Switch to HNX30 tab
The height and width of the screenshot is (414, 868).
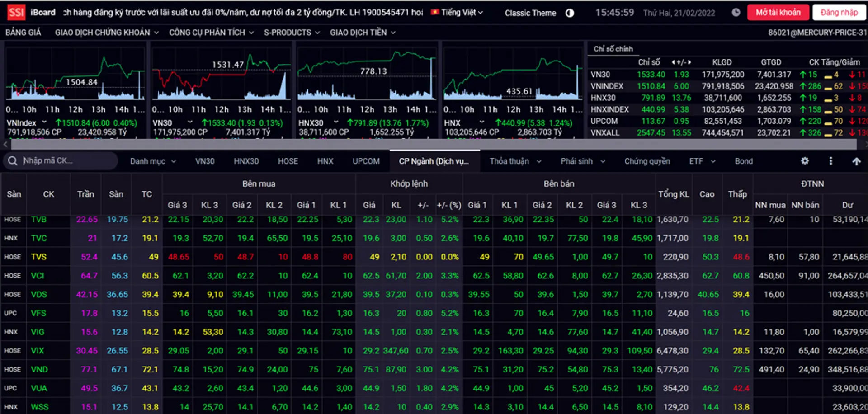tap(246, 161)
